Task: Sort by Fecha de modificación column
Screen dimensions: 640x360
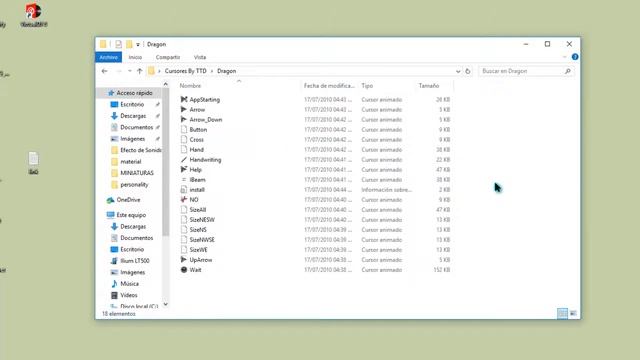Action: (329, 86)
